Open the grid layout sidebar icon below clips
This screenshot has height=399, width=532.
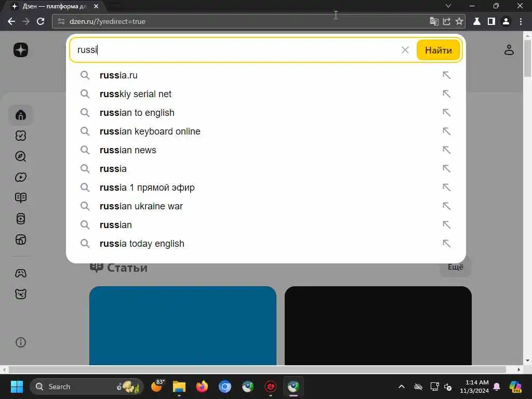coord(21,240)
